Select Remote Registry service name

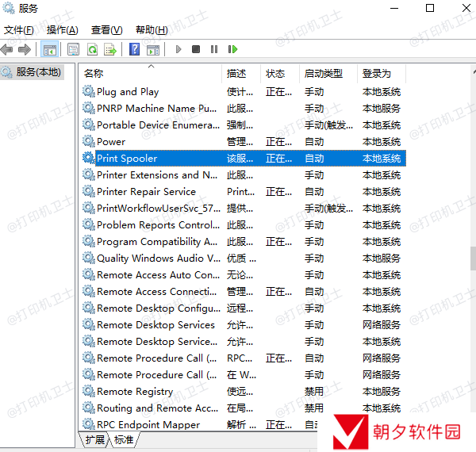[135, 392]
